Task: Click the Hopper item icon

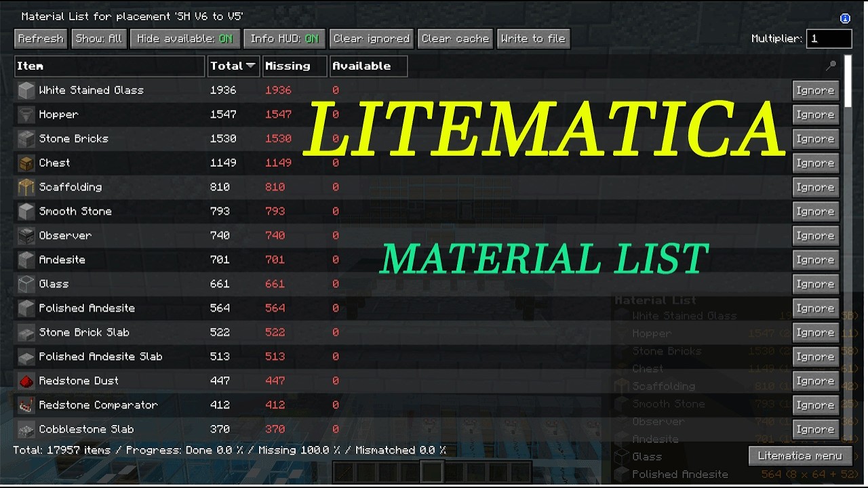Action: pos(26,115)
